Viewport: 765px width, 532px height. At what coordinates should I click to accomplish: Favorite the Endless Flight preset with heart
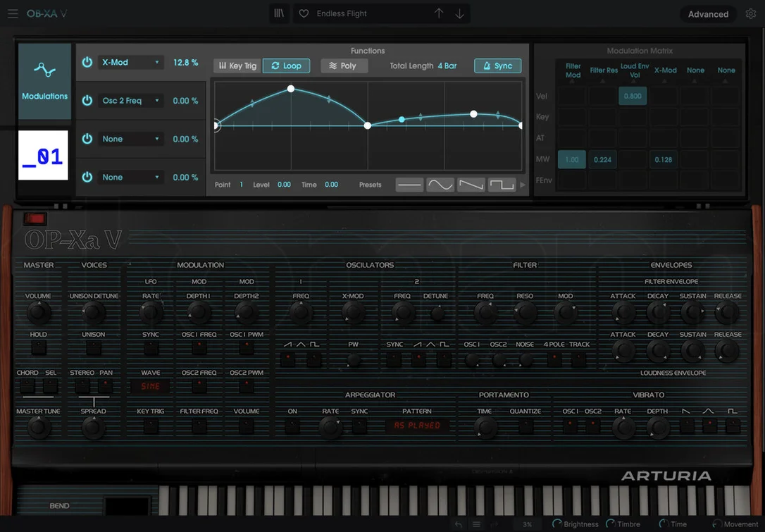304,13
